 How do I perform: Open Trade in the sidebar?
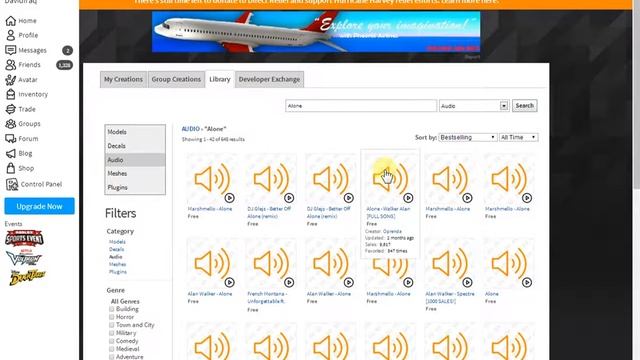[x=20, y=109]
